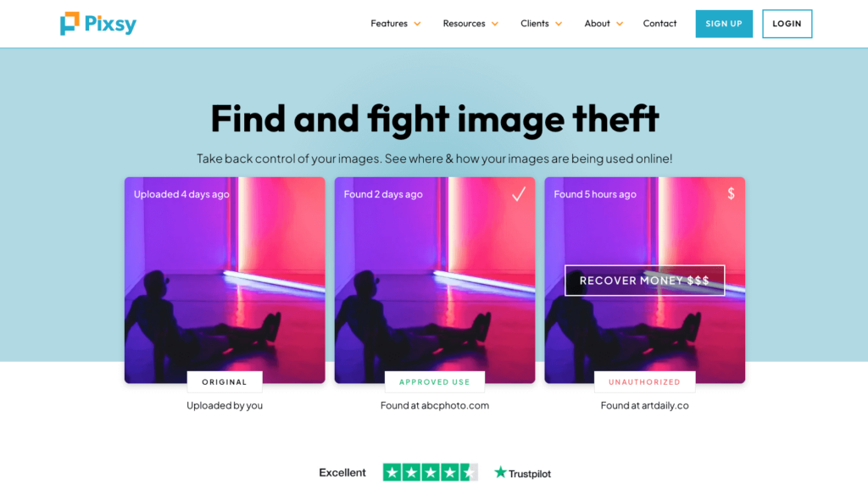Open the Clients dropdown arrow
This screenshot has height=495, width=868.
[559, 24]
